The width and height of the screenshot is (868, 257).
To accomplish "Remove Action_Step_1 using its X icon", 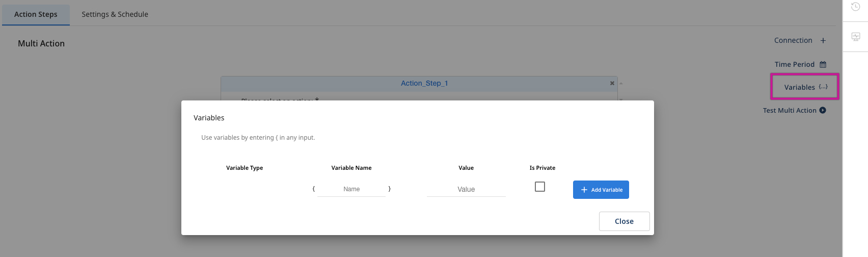I will click(612, 83).
